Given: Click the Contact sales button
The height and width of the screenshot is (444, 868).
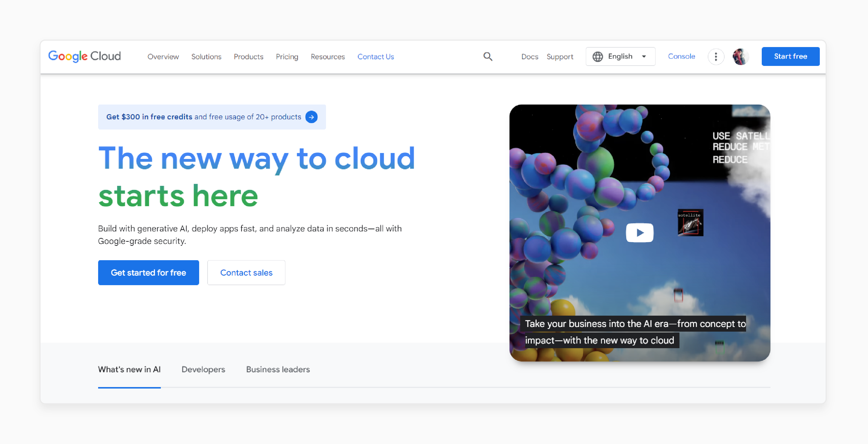Looking at the screenshot, I should pyautogui.click(x=246, y=272).
